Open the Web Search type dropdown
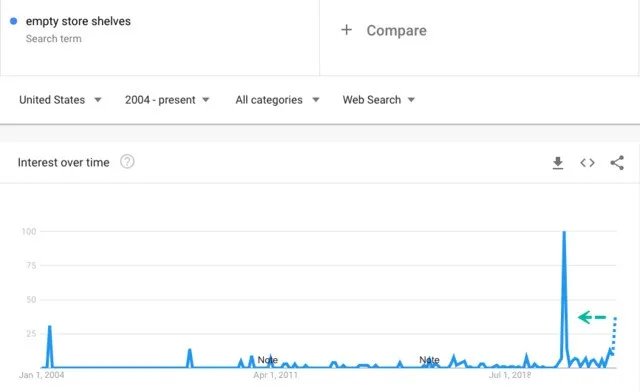The width and height of the screenshot is (640, 392). click(378, 100)
